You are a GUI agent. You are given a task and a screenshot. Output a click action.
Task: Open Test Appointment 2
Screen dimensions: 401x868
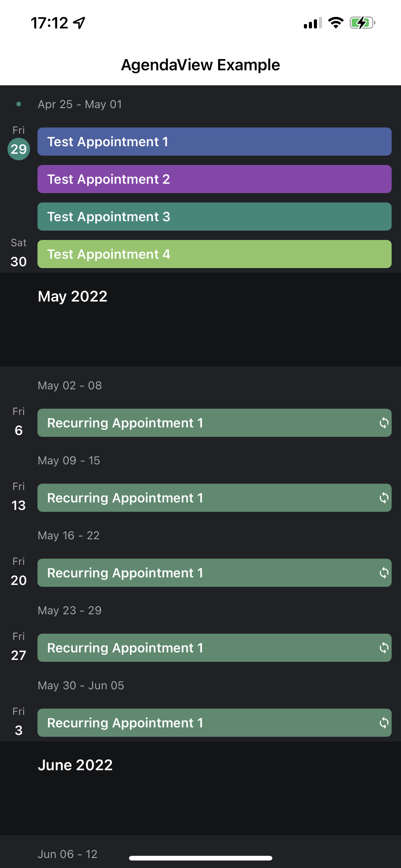pos(214,179)
